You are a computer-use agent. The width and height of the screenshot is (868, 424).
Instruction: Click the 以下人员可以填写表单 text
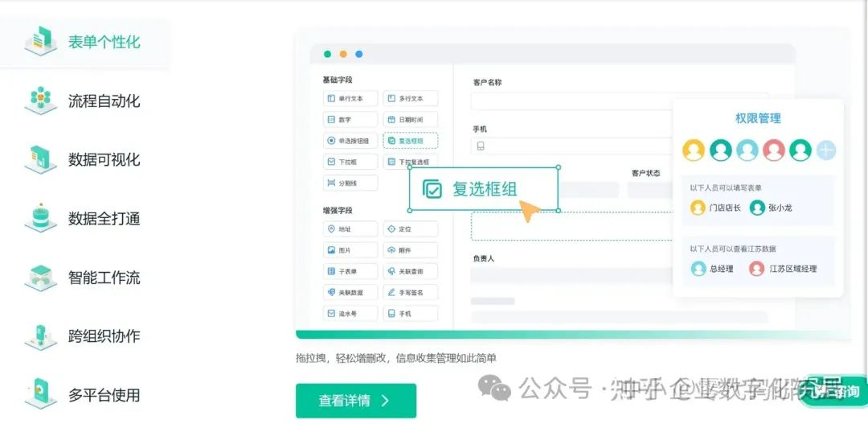726,188
